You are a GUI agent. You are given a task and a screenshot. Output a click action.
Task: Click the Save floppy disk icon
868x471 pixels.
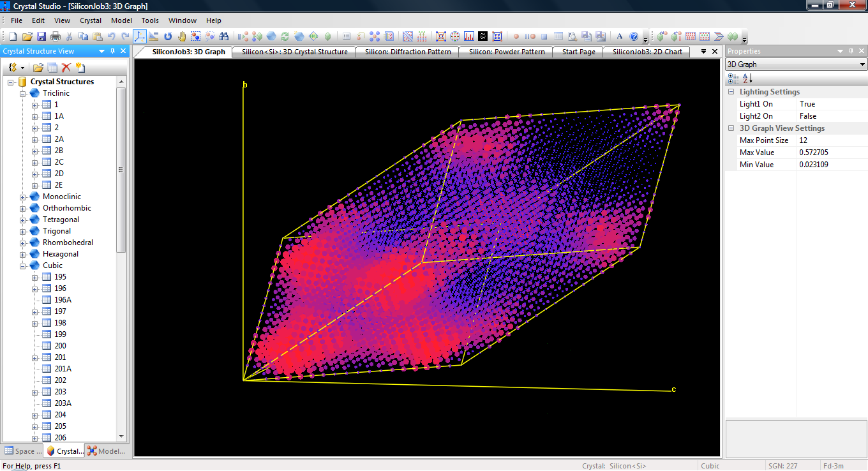pos(41,36)
